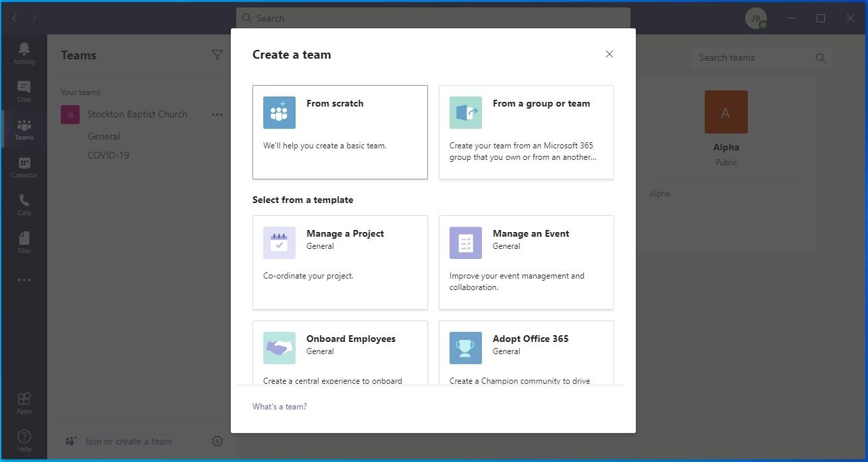Open the Calendar app in sidebar
The width and height of the screenshot is (868, 462).
pos(24,167)
